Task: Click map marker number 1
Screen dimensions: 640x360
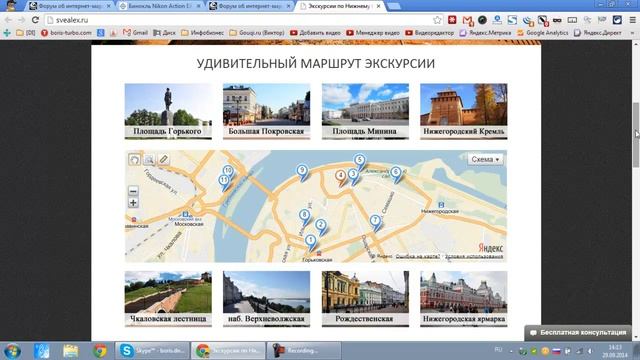Action: [311, 242]
